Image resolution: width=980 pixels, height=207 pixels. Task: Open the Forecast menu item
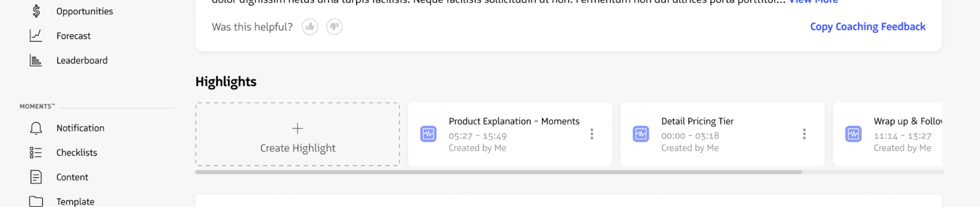(73, 36)
